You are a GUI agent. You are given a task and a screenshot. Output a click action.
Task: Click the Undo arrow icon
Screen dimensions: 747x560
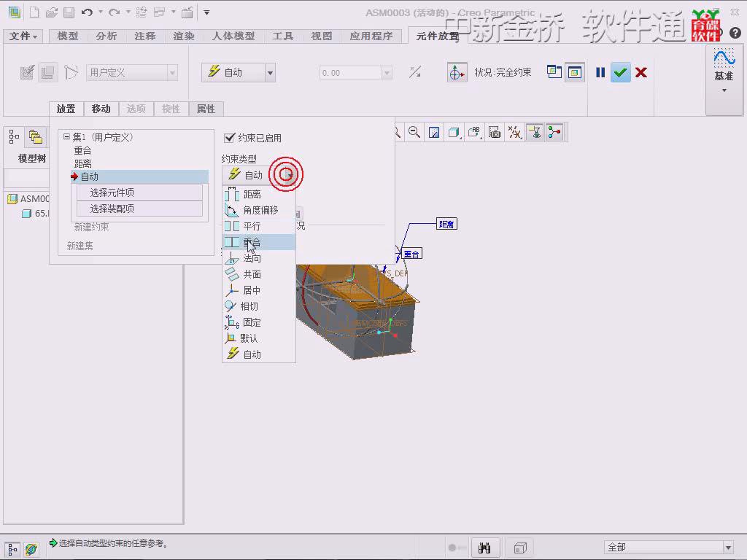point(87,12)
